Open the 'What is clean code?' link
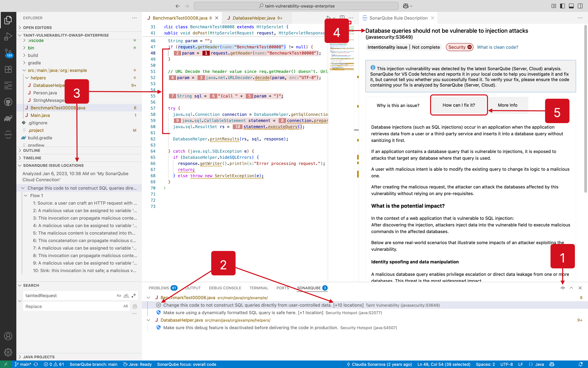Viewport: 588px width, 368px height. (x=497, y=47)
